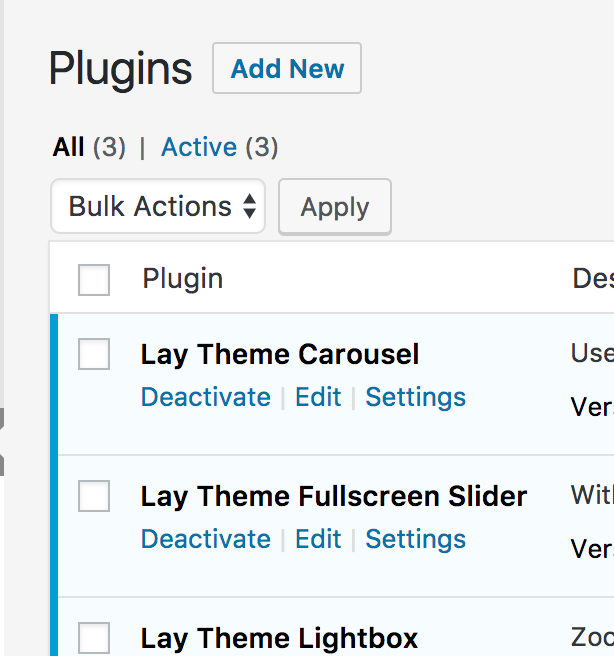This screenshot has height=656, width=614.
Task: Click the Add New plugin button
Action: (x=287, y=69)
